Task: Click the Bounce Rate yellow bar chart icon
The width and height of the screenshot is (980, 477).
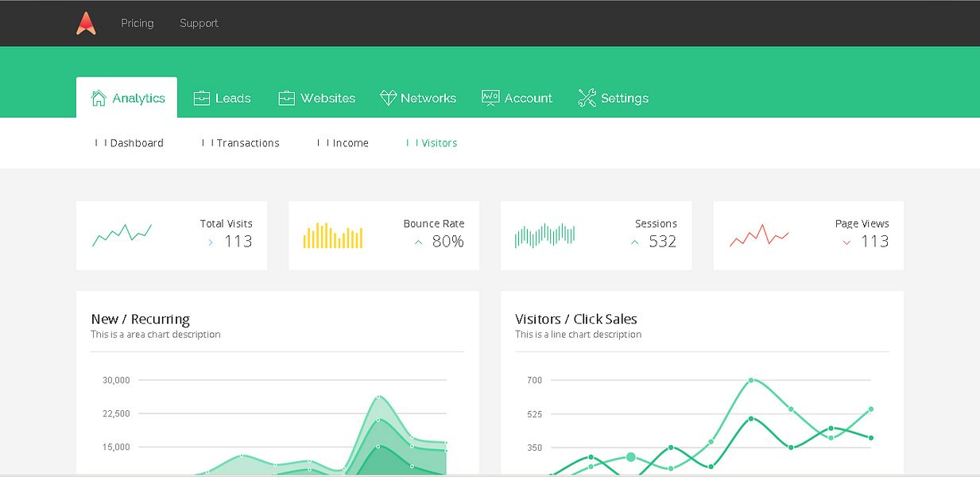Action: pos(332,235)
